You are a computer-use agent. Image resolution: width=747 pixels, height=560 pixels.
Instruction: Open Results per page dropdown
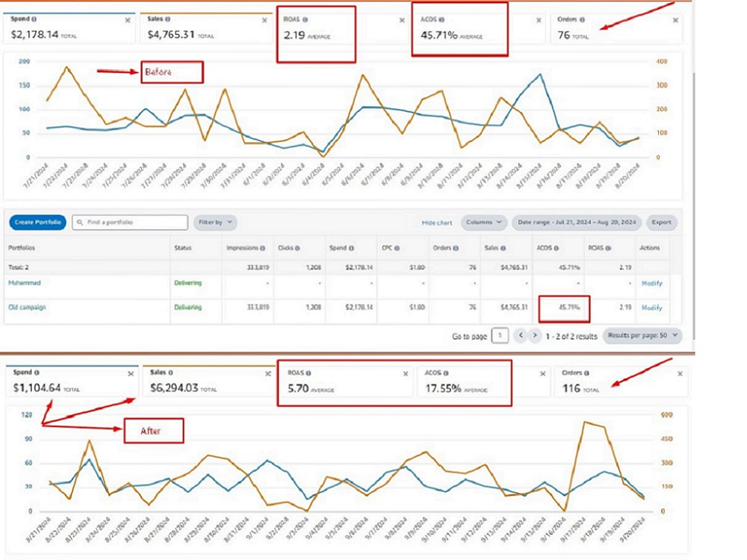[642, 335]
